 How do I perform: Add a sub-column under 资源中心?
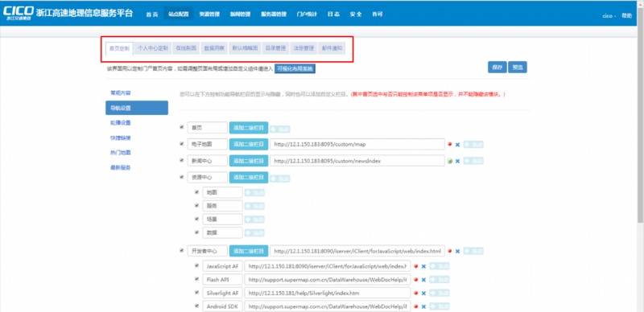click(x=249, y=178)
